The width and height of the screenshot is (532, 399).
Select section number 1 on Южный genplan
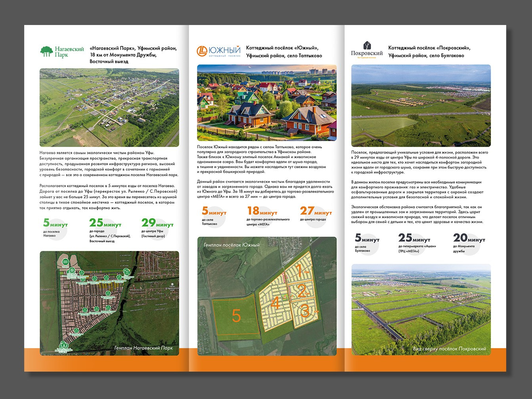(301, 272)
